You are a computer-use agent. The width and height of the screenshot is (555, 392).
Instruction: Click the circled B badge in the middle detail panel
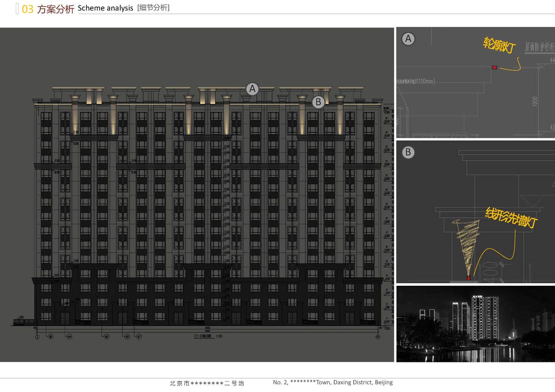coord(408,153)
